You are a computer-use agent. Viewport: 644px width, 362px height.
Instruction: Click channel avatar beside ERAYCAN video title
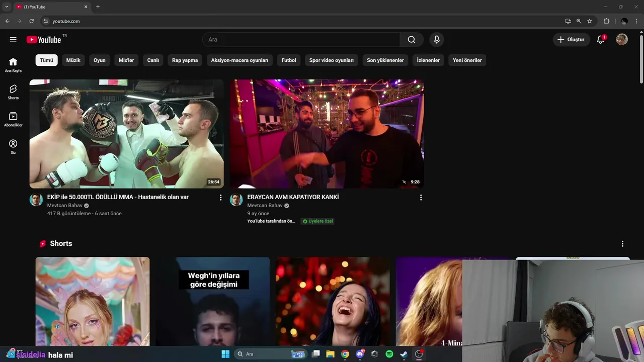click(236, 200)
